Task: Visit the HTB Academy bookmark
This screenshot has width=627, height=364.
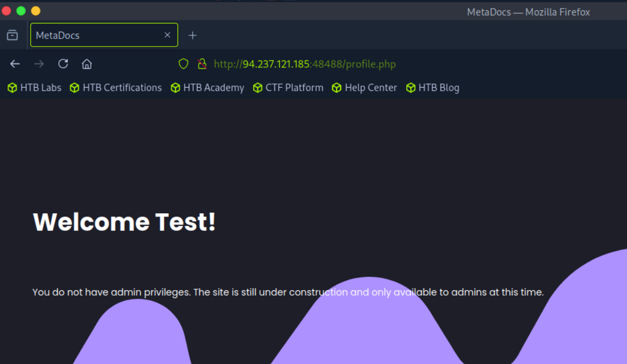Action: [208, 88]
